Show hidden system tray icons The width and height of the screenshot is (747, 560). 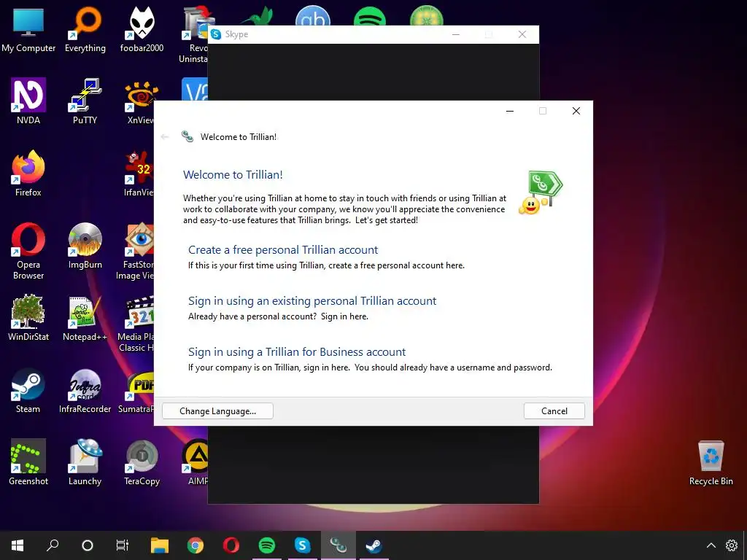pyautogui.click(x=711, y=545)
